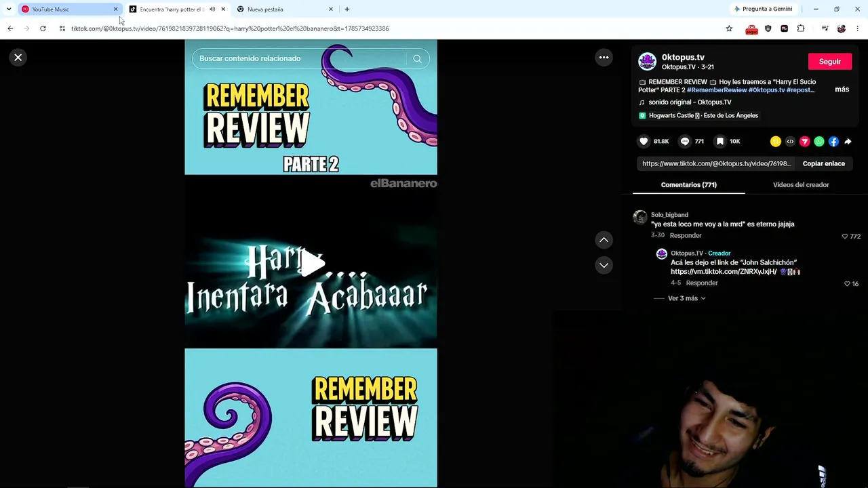Open the shield extension icon

tap(768, 28)
